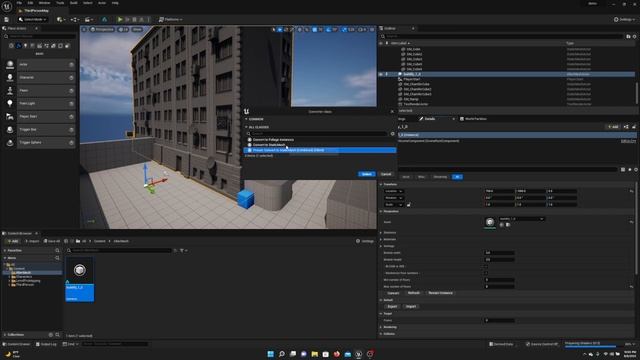Toggle surface snapping in the viewport toolbar
Screen dimensions: 640x360
tap(307, 29)
